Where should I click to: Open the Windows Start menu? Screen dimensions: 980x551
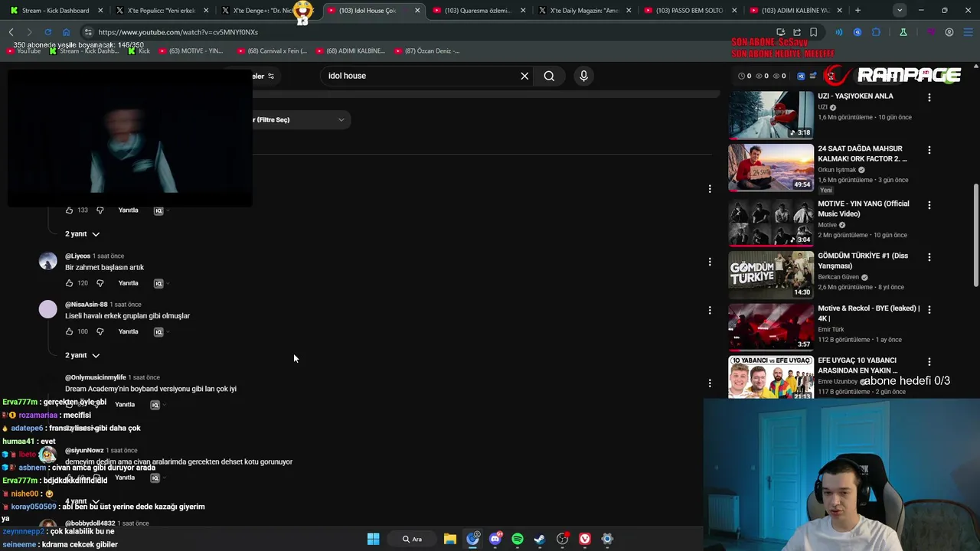click(373, 539)
